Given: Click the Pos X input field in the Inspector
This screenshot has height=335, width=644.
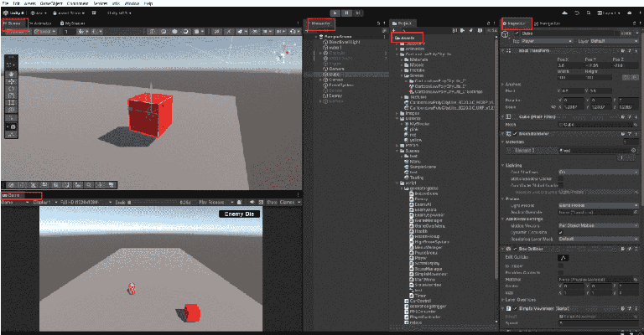Looking at the screenshot, I should (569, 65).
